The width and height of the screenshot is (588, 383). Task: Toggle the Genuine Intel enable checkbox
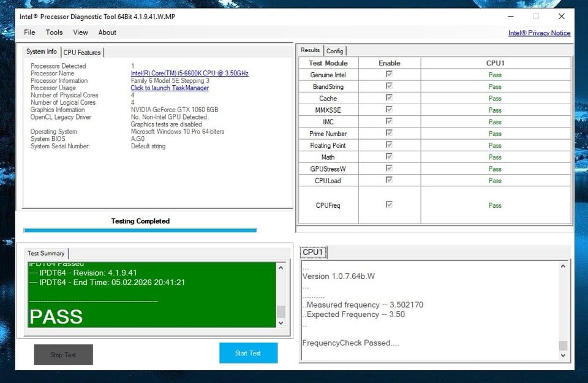[389, 75]
